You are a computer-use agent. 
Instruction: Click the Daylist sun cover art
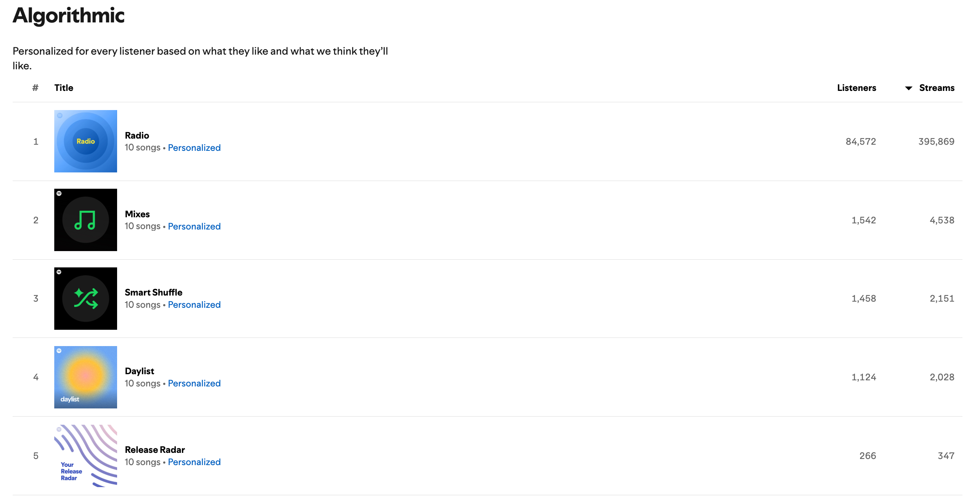[85, 377]
